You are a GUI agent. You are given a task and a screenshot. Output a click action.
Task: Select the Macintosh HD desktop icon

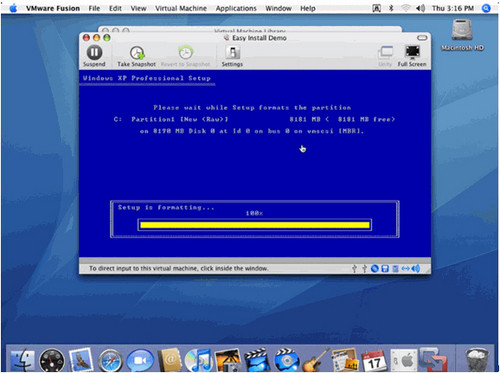[x=462, y=35]
